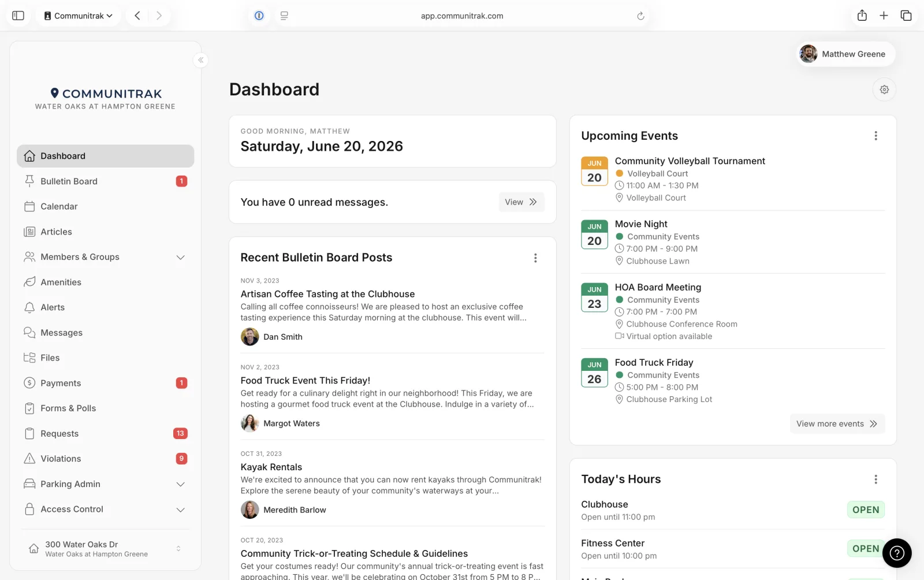Open Community Trick-or-Treating Schedule & Guidelines post

click(x=354, y=553)
